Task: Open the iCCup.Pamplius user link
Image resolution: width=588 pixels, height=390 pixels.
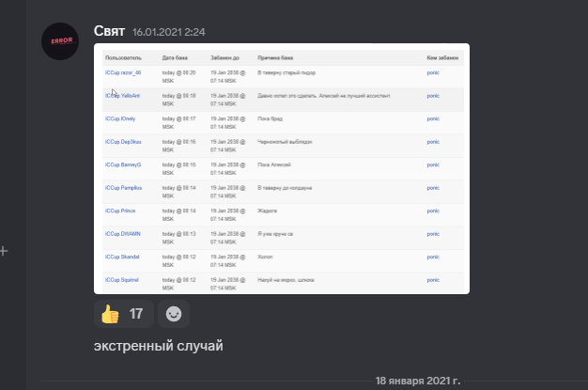Action: pos(123,188)
